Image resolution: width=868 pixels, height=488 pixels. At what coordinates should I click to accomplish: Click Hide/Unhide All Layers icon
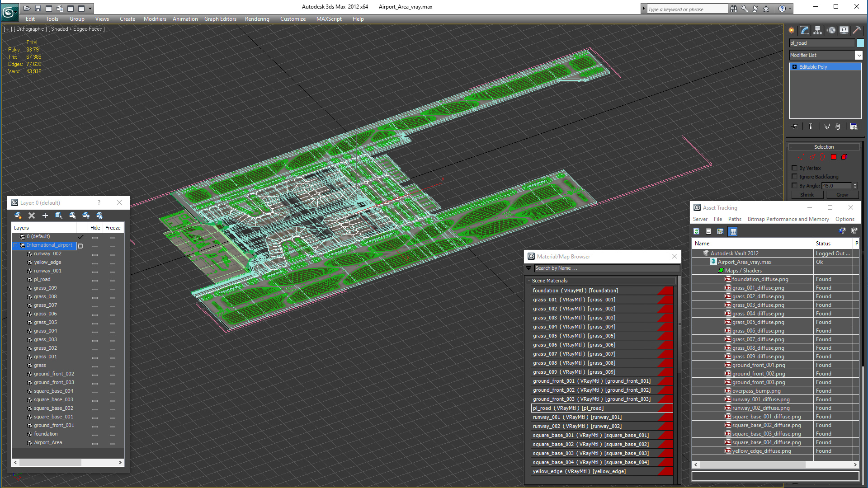coord(86,216)
